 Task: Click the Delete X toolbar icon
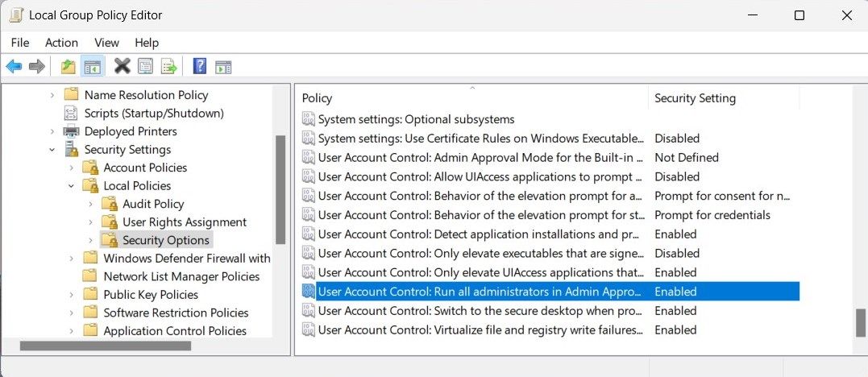click(x=123, y=66)
